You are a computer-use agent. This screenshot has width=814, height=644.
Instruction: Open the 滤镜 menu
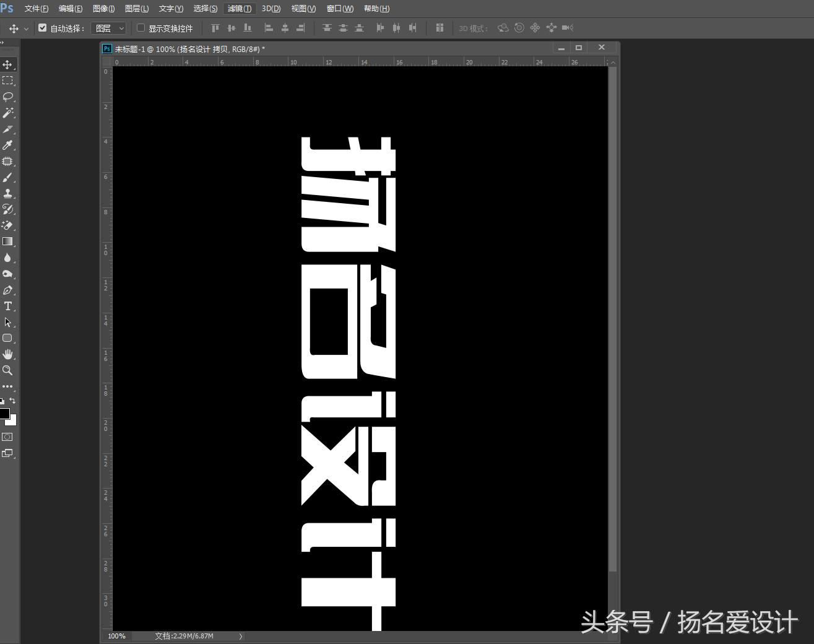click(x=238, y=8)
